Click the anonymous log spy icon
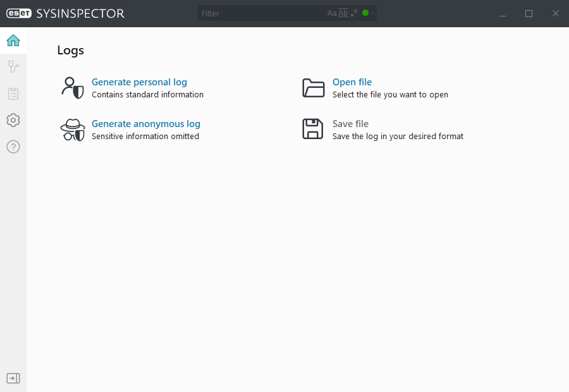 (x=73, y=130)
